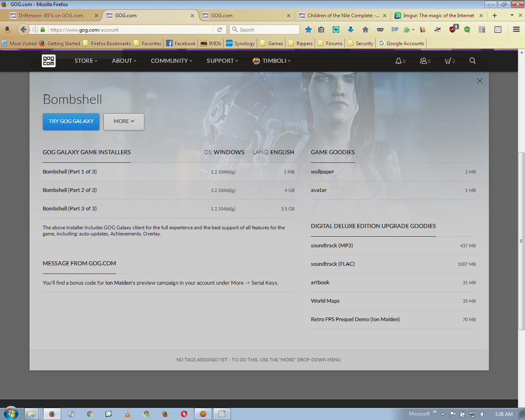Click the green puzzle piece add-ons icon
Viewport: 525px width, 420px height.
407,30
